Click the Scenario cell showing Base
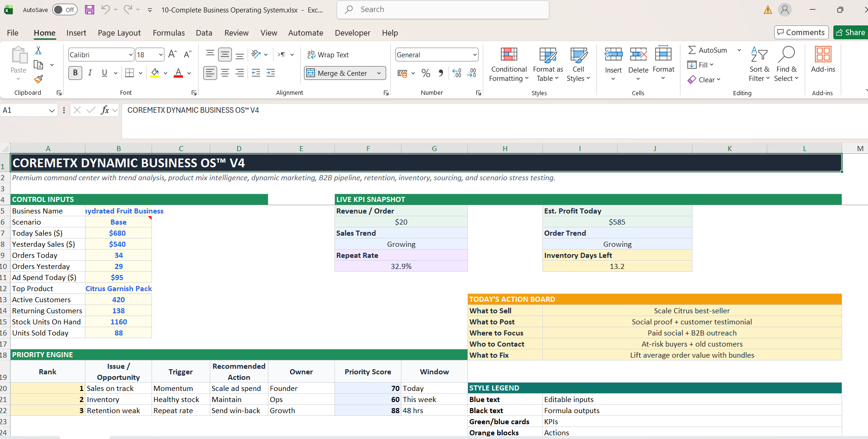 pyautogui.click(x=118, y=222)
